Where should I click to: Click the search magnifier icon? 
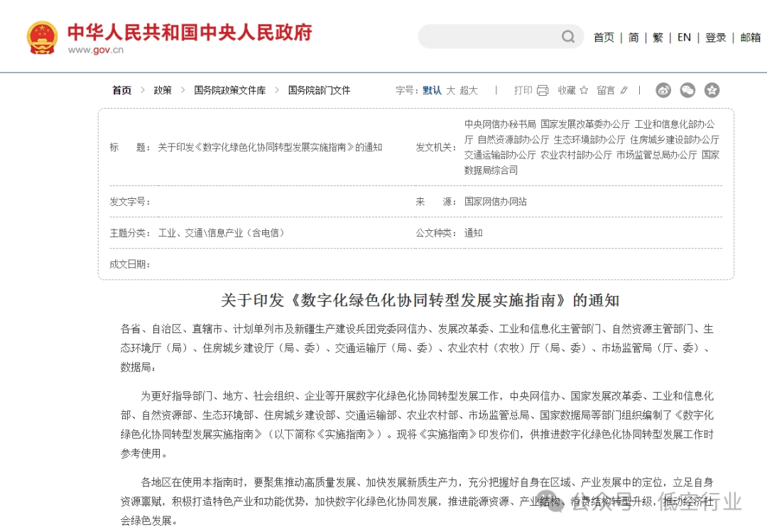point(567,36)
